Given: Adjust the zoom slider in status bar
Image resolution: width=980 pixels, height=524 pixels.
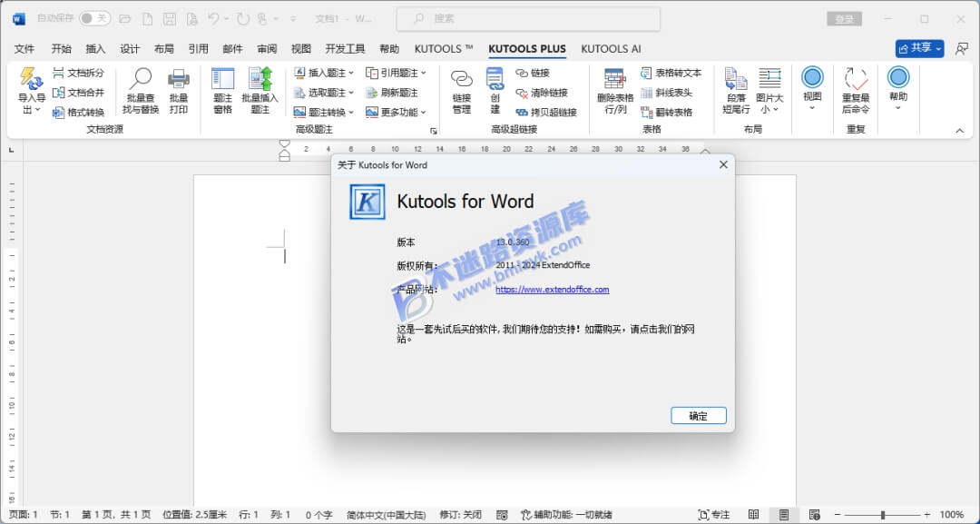Looking at the screenshot, I should tap(882, 515).
